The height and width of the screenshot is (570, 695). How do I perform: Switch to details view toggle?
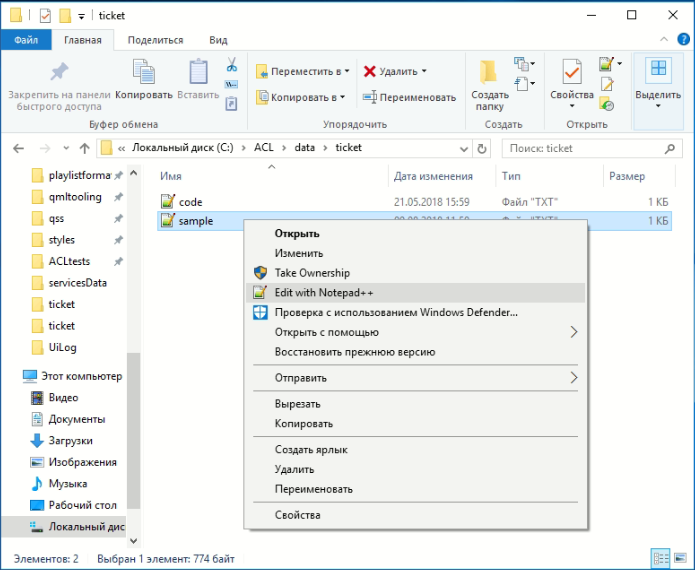point(661,558)
